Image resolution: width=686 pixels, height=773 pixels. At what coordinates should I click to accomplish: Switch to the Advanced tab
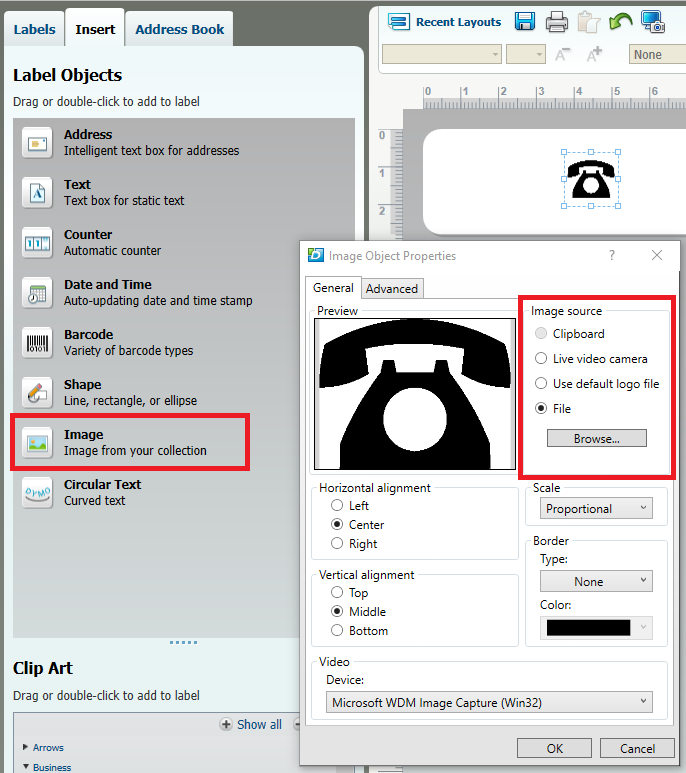click(392, 289)
